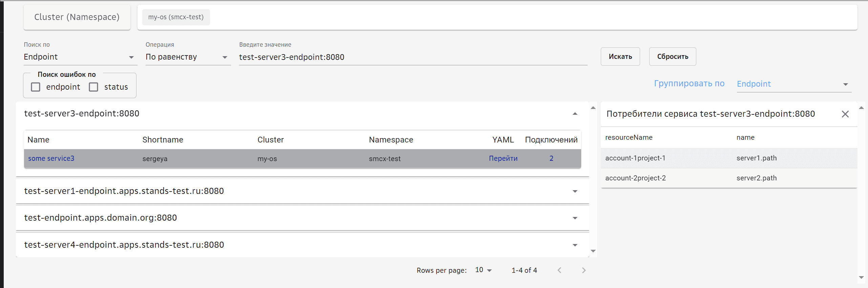Go to next page of results
Screen dimensions: 868x288
584,270
